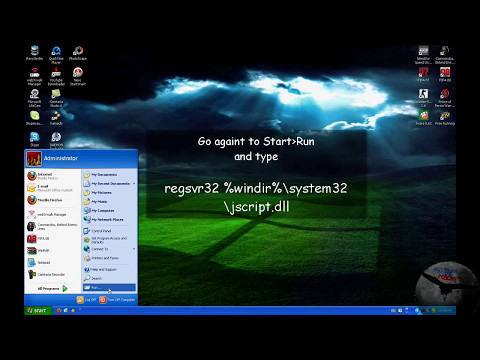Click the Log Off button
Viewport: 480px width, 360px height.
click(87, 300)
